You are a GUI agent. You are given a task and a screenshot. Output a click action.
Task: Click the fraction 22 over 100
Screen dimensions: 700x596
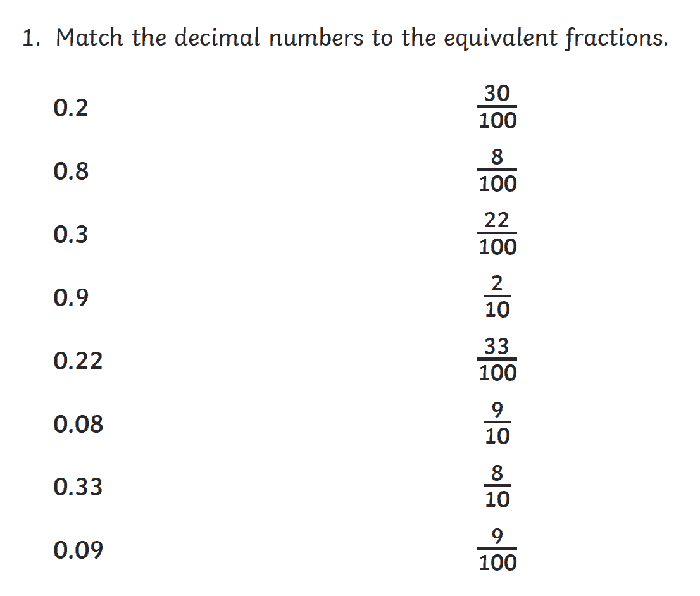click(x=497, y=233)
